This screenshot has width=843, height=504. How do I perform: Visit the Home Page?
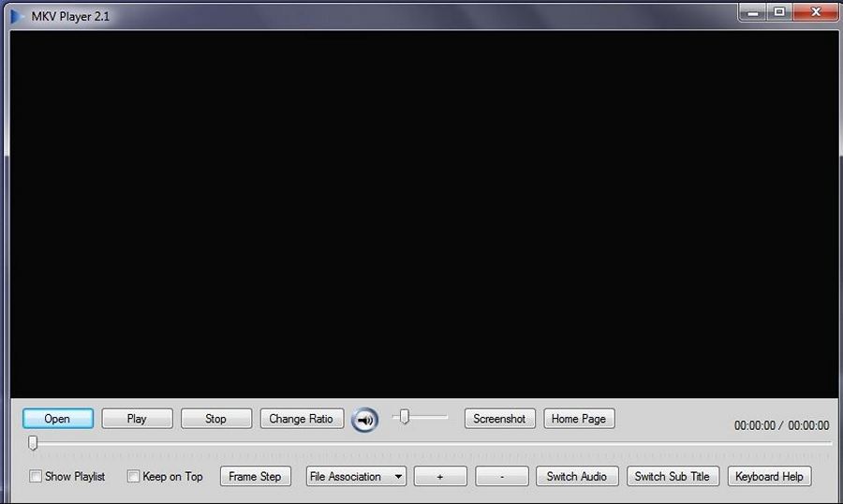coord(579,419)
